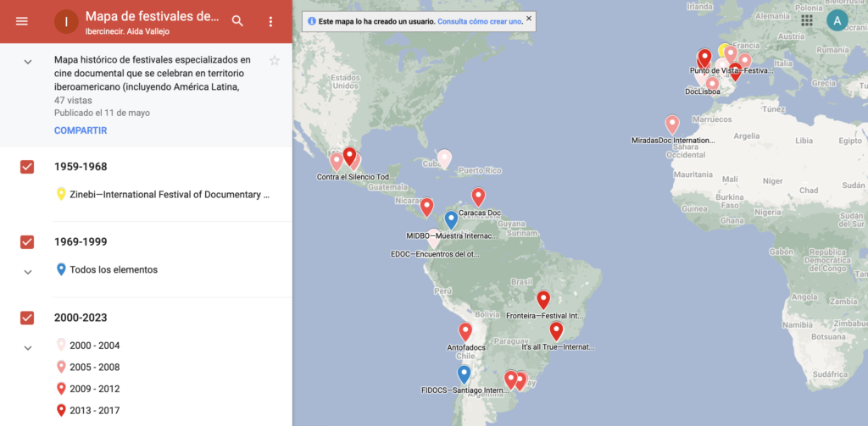Open the 'Consulta cómo crear uno' link
The width and height of the screenshot is (868, 426).
[x=480, y=19]
